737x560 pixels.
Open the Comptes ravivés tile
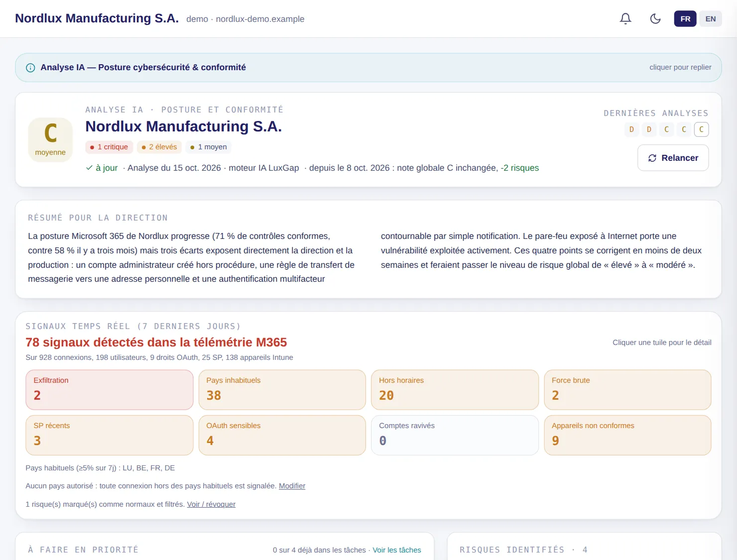click(455, 435)
